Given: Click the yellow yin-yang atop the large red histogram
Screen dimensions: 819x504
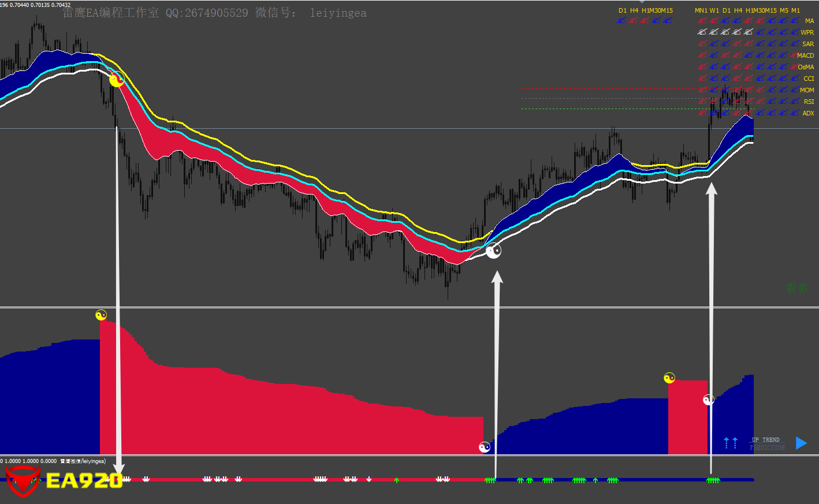Looking at the screenshot, I should pyautogui.click(x=101, y=315).
